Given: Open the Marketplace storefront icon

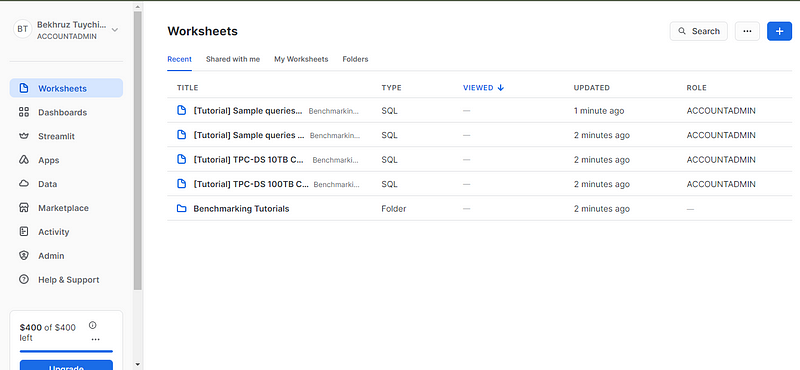Looking at the screenshot, I should [x=24, y=208].
